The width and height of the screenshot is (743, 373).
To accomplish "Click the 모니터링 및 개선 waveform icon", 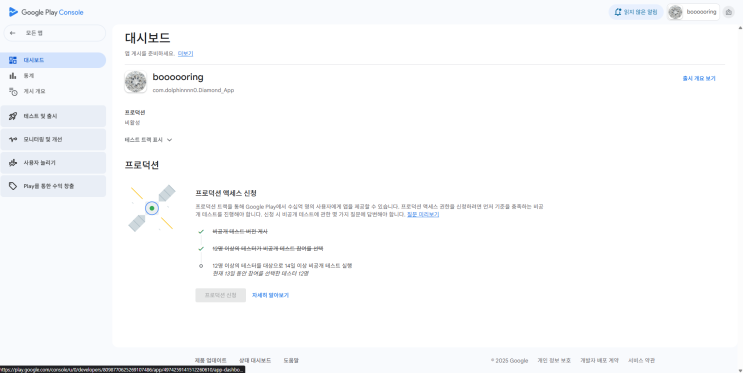I will click(x=13, y=139).
